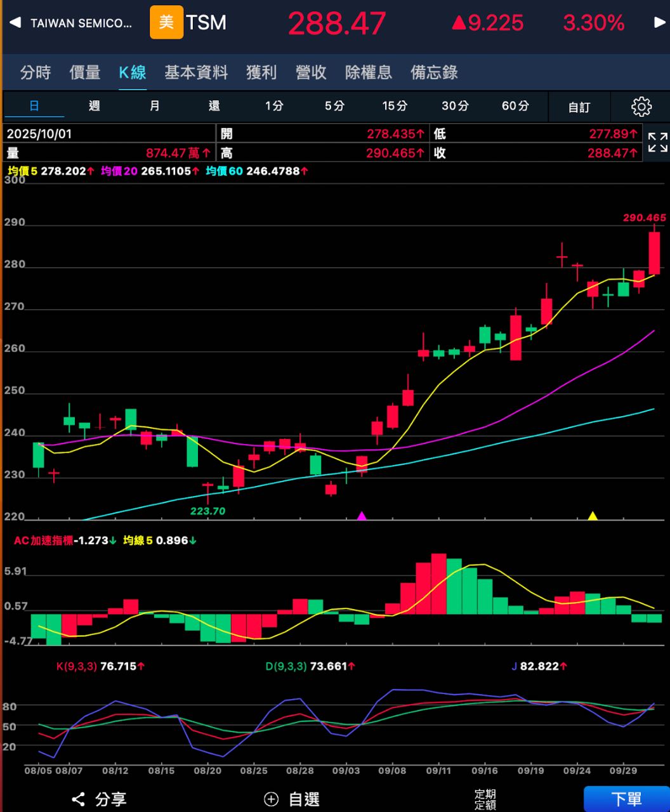The height and width of the screenshot is (812, 670).
Task: Click the yellow triangle marker on chart
Action: coord(593,516)
